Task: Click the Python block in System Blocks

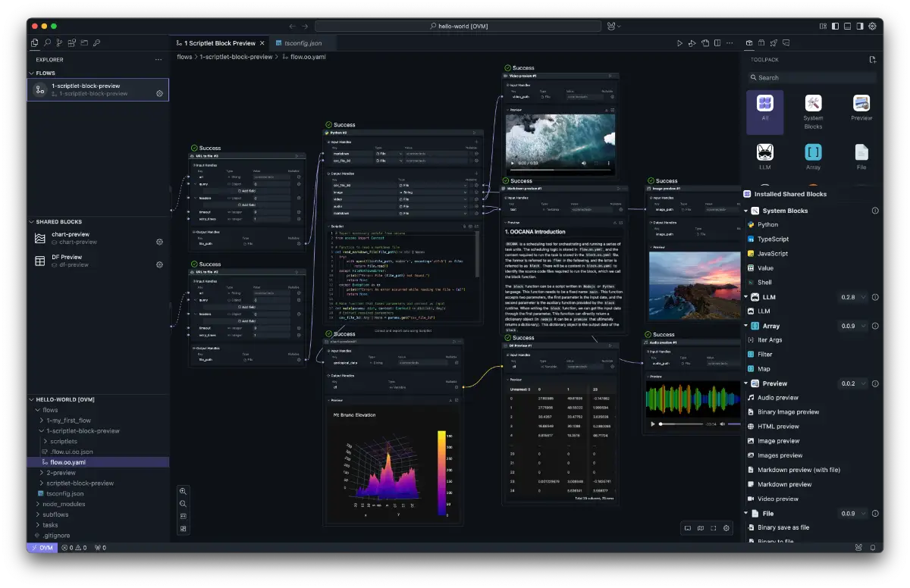Action: pyautogui.click(x=767, y=224)
